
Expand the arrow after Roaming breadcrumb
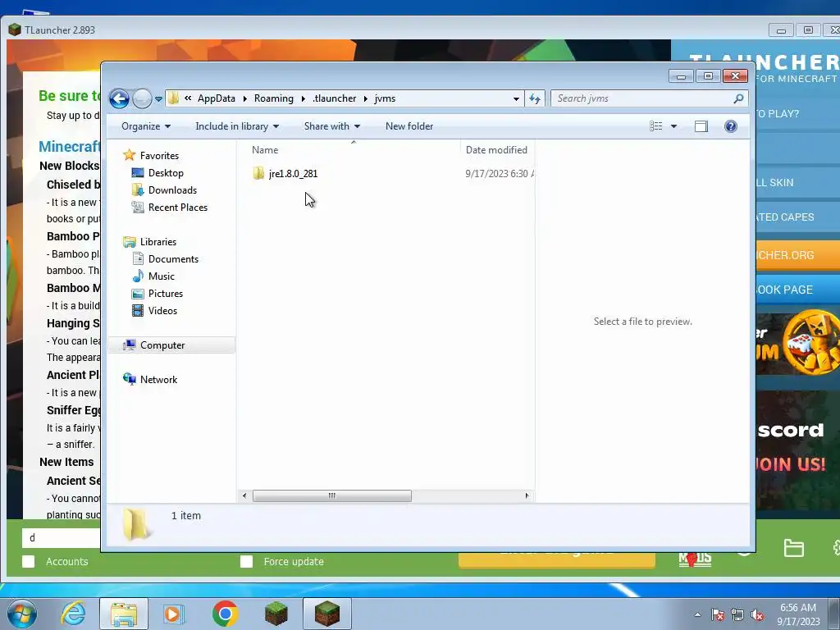[x=304, y=98]
